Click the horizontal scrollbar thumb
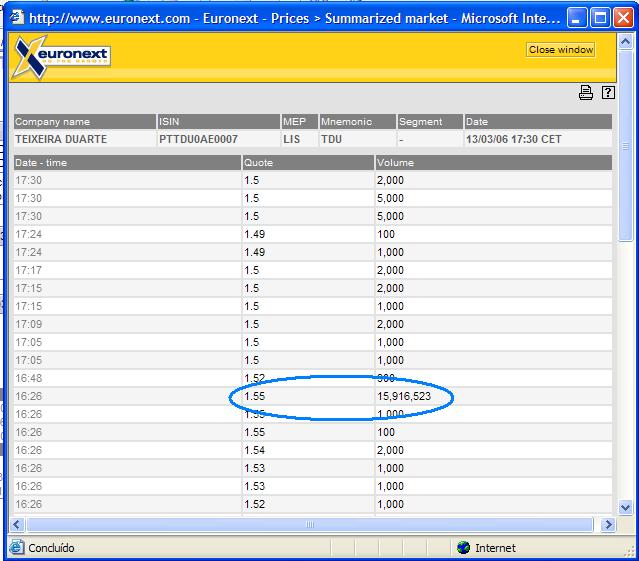This screenshot has height=561, width=639. [x=310, y=524]
